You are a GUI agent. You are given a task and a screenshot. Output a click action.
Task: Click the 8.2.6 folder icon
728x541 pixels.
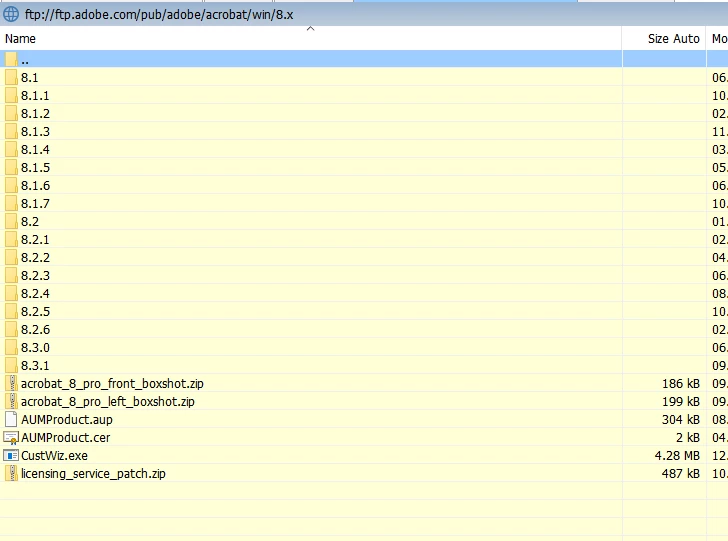tap(11, 329)
